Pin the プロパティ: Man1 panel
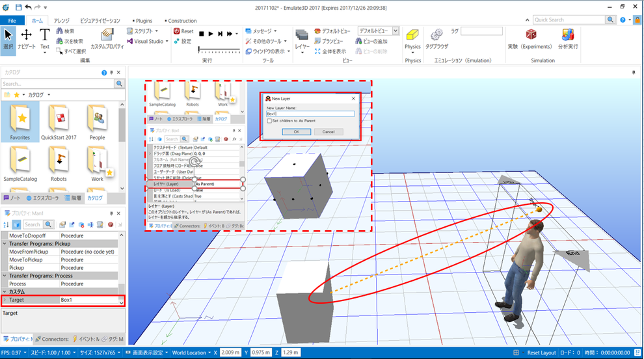Image resolution: width=644 pixels, height=359 pixels. (x=111, y=213)
